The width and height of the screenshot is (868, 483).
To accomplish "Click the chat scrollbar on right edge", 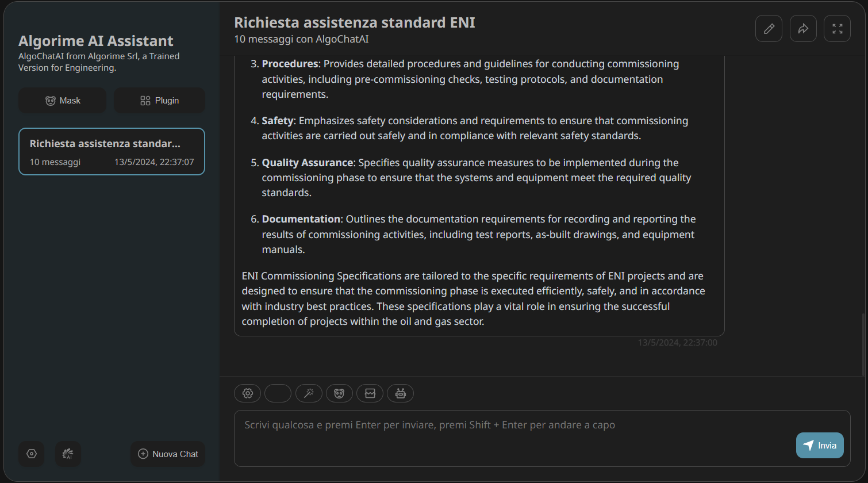I will [863, 344].
